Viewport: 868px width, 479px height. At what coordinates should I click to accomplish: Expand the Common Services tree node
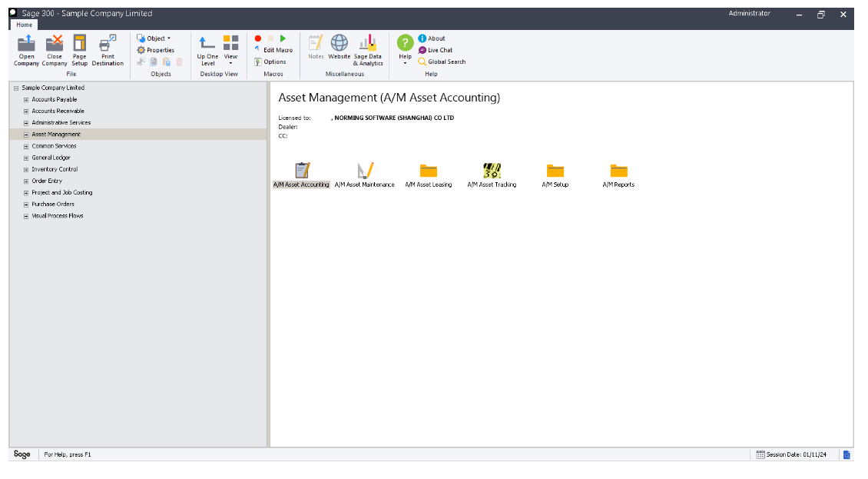pyautogui.click(x=26, y=146)
